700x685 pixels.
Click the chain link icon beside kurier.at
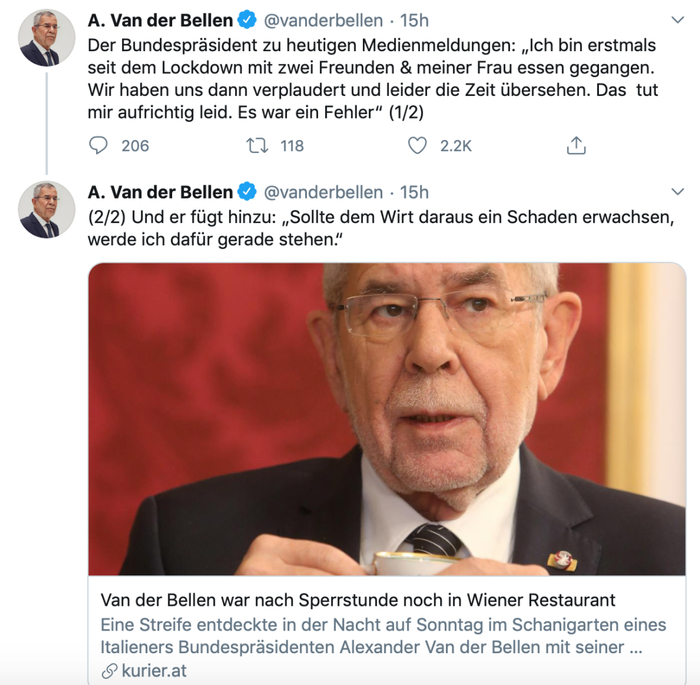tap(108, 671)
